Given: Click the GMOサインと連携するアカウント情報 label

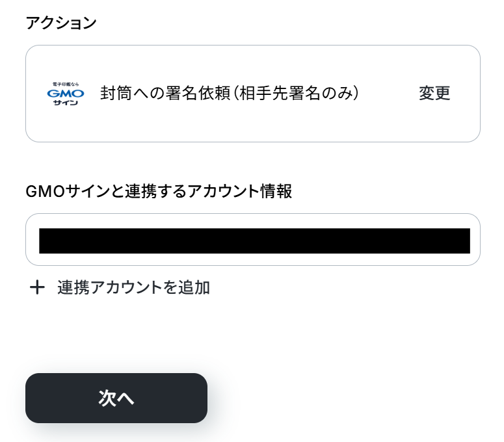Looking at the screenshot, I should click(x=159, y=192).
